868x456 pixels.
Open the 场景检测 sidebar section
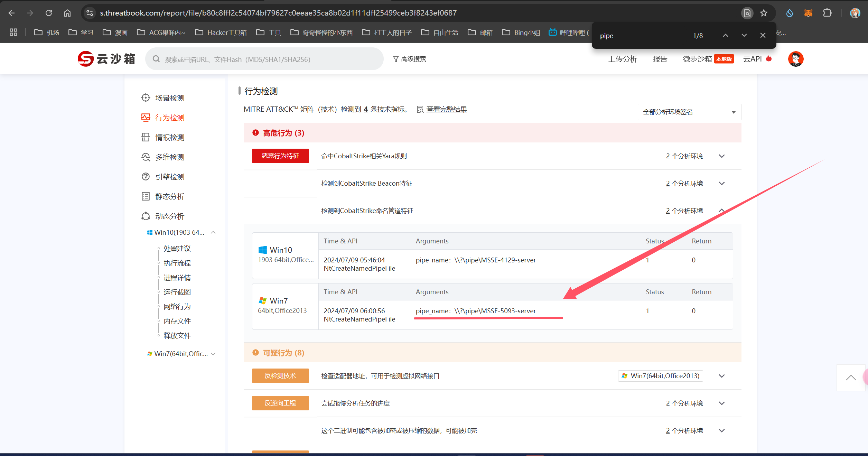(x=169, y=98)
